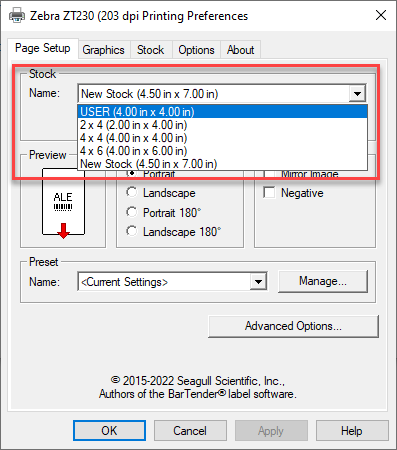Open Advanced Options...
This screenshot has height=450, width=397.
293,326
